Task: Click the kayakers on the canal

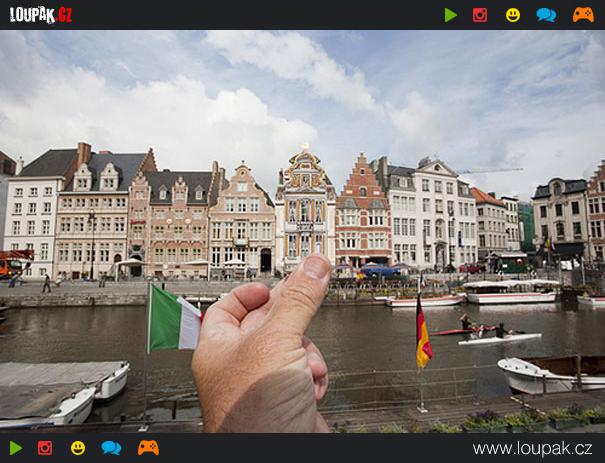Action: [482, 328]
